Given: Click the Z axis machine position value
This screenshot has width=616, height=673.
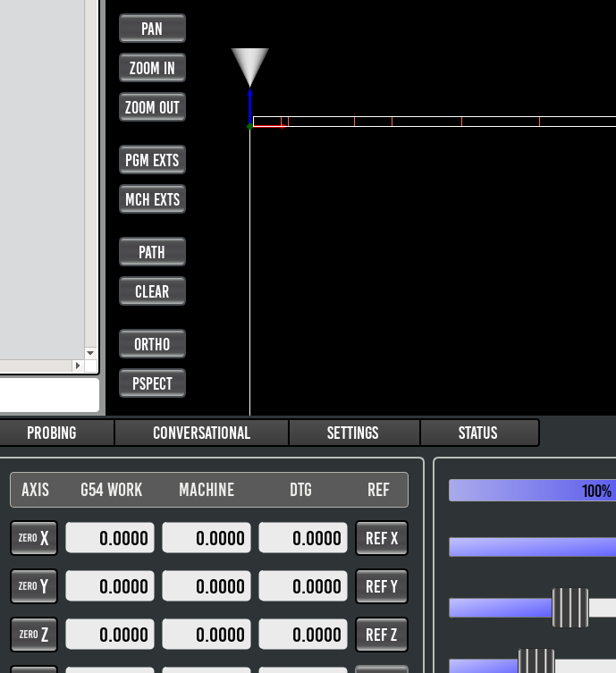Looking at the screenshot, I should pyautogui.click(x=207, y=635).
